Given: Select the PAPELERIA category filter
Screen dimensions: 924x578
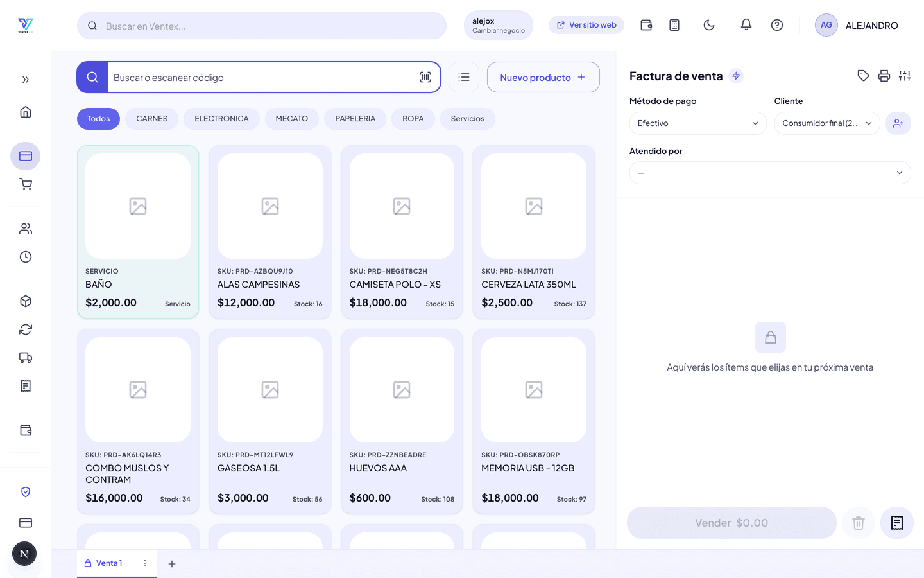Looking at the screenshot, I should [355, 119].
